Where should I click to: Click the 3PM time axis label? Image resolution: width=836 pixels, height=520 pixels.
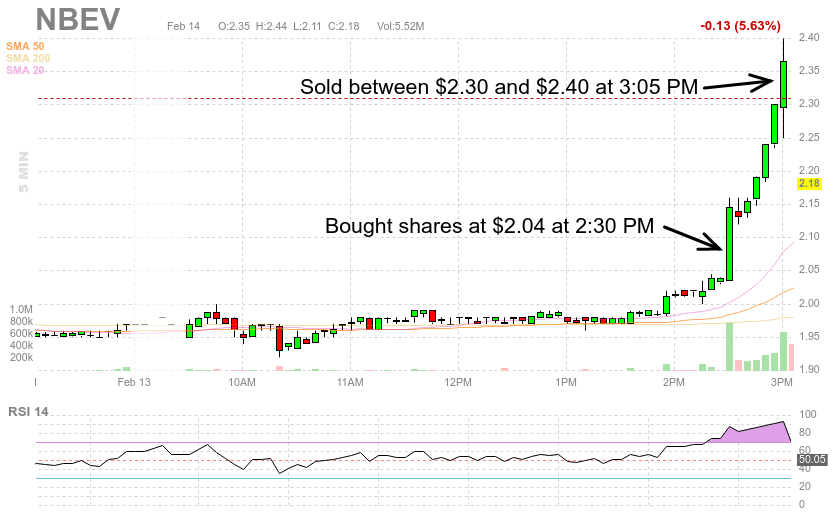point(782,382)
